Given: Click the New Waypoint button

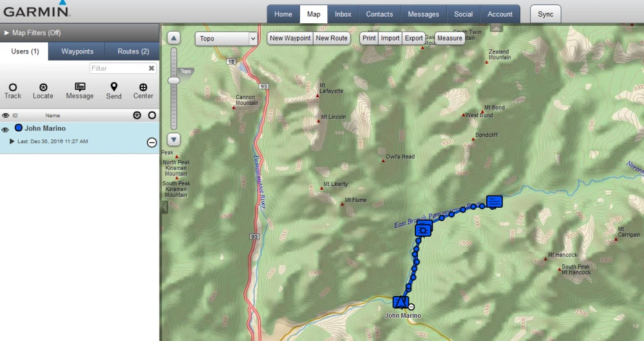Looking at the screenshot, I should (x=290, y=39).
